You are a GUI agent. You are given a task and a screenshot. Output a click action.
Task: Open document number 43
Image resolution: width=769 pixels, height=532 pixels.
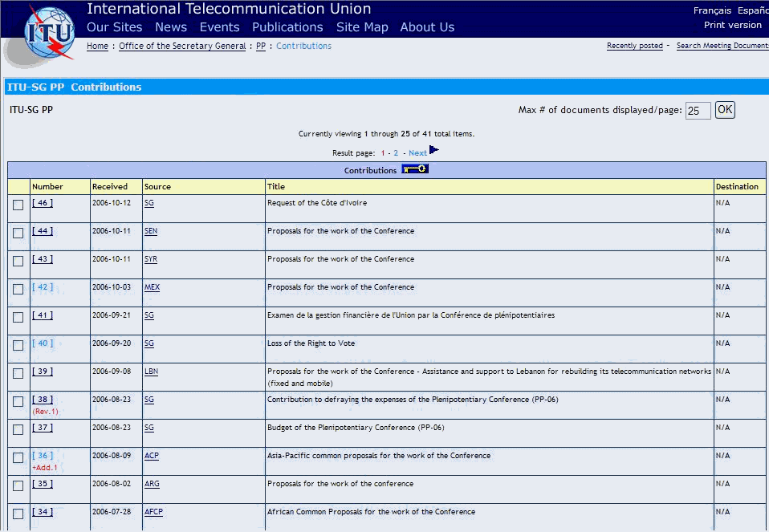[x=43, y=259]
